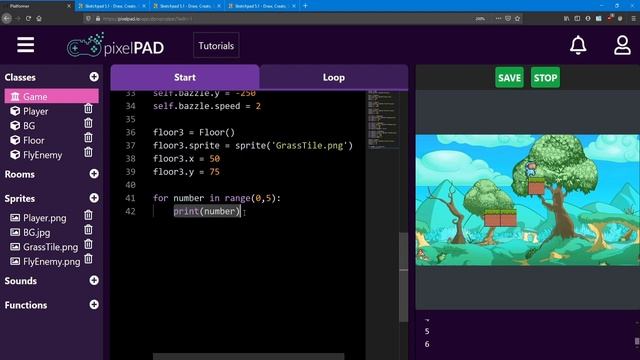Select the Game class
The height and width of the screenshot is (360, 640).
tap(51, 96)
